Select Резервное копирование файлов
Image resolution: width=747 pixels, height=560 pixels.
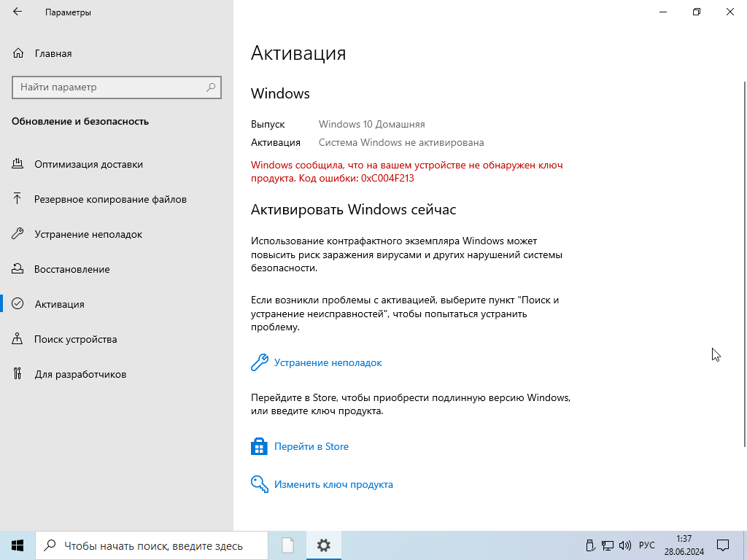[110, 199]
